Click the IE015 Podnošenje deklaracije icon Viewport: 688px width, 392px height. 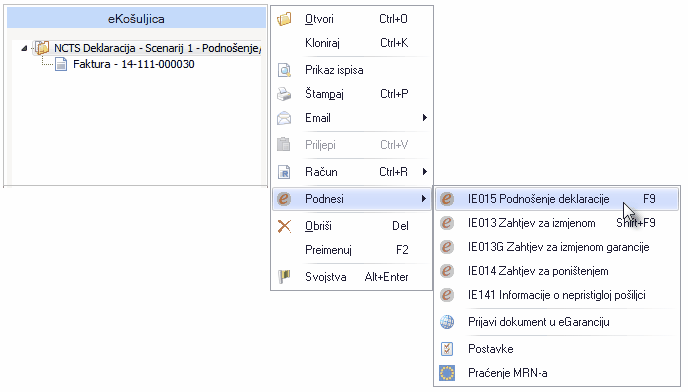(447, 199)
